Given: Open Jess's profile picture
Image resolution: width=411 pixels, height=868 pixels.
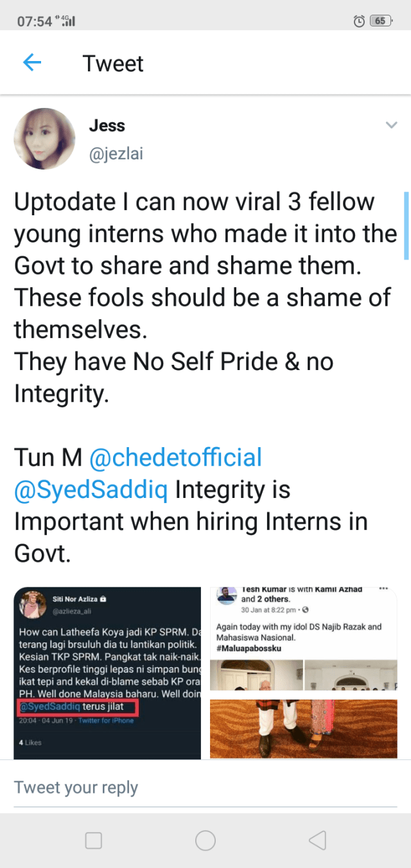Looking at the screenshot, I should point(44,139).
